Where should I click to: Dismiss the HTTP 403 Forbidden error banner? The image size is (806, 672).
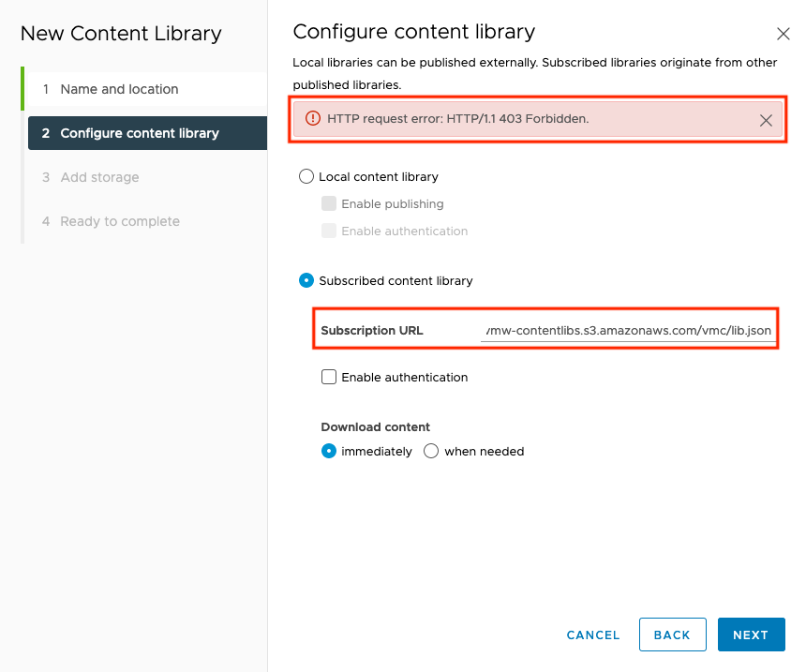click(x=766, y=120)
